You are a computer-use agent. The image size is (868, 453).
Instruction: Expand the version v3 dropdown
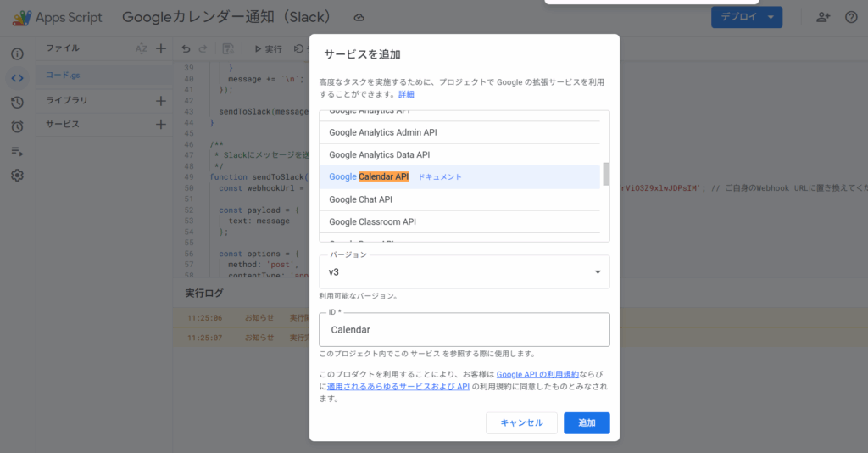tap(465, 272)
